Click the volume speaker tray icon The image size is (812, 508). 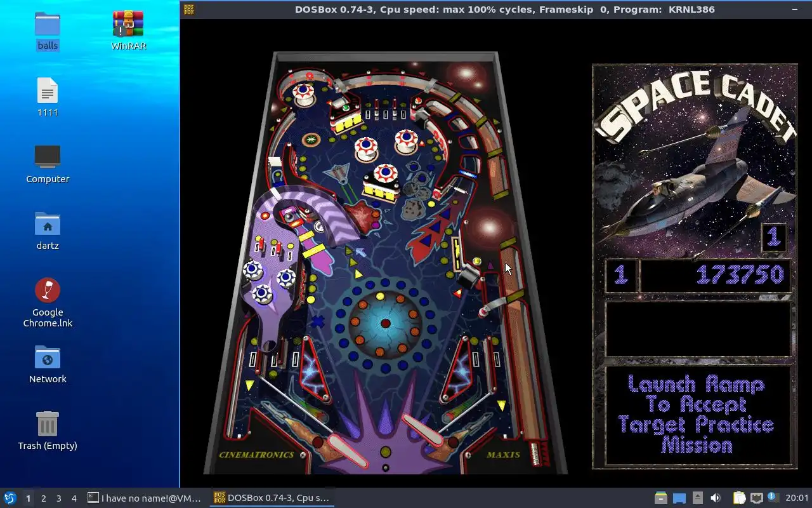(716, 498)
